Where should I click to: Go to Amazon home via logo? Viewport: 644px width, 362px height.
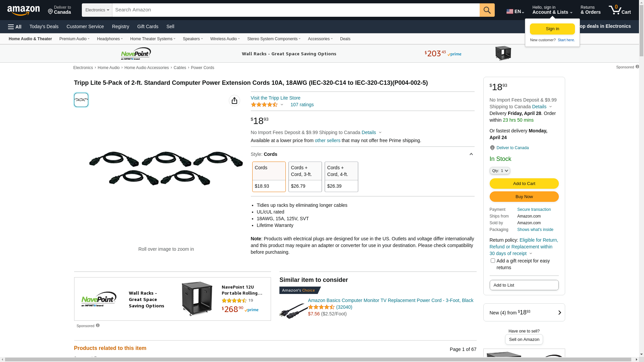[23, 11]
